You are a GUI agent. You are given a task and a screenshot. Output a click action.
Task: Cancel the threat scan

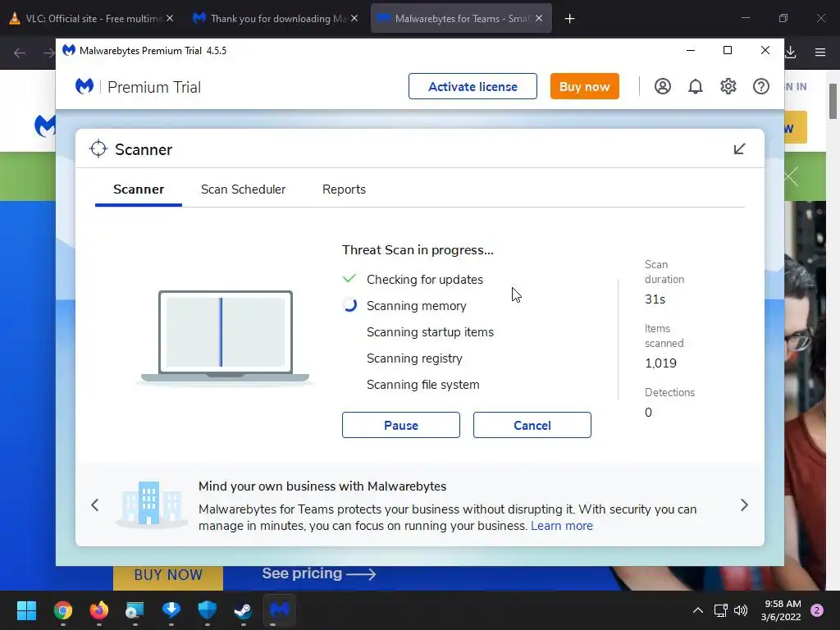coord(532,425)
